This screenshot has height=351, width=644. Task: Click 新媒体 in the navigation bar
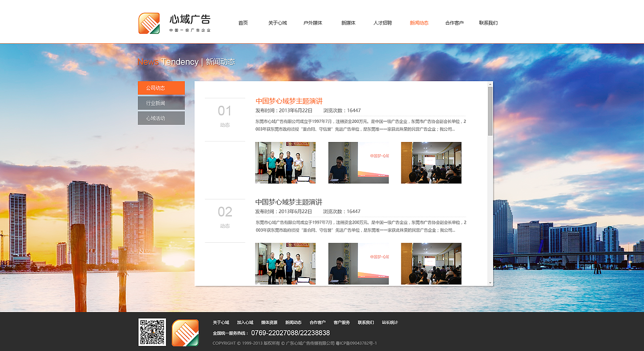coord(348,23)
